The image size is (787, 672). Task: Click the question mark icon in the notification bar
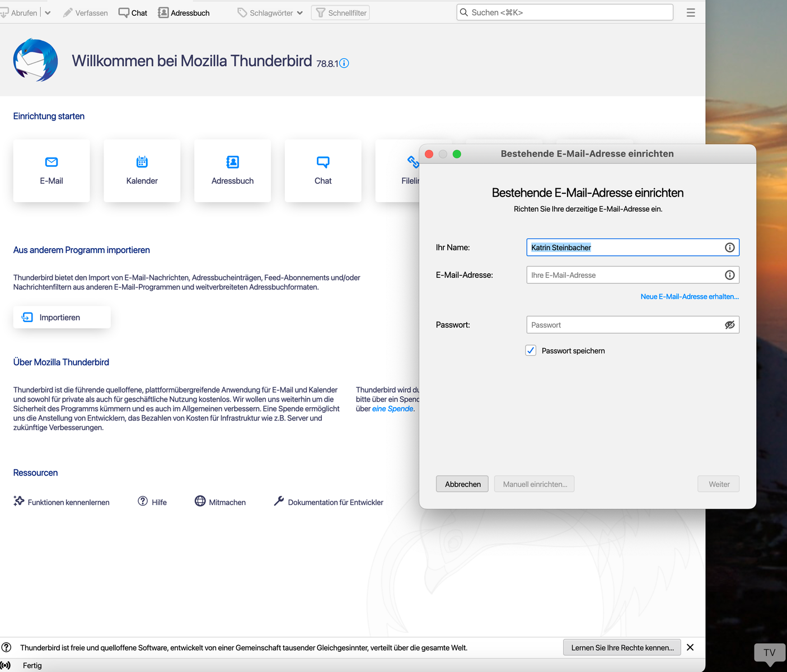point(6,647)
